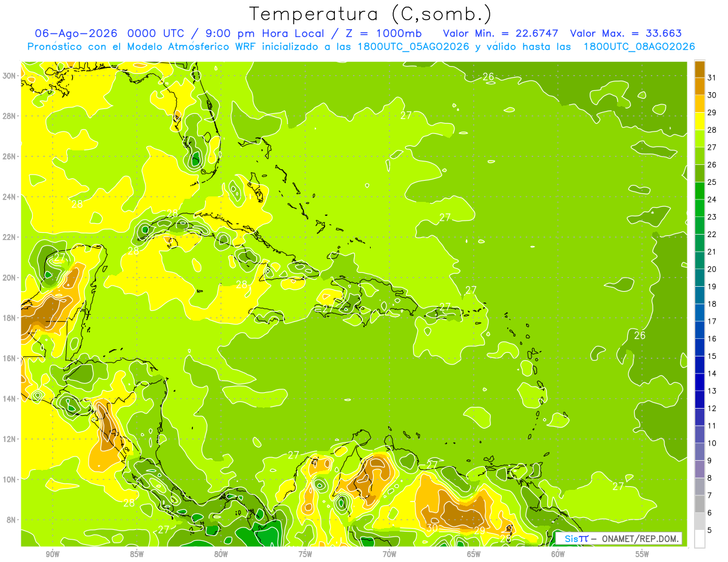This screenshot has width=728, height=562.
Task: Click the longitude axis label '60W'
Action: click(x=558, y=554)
